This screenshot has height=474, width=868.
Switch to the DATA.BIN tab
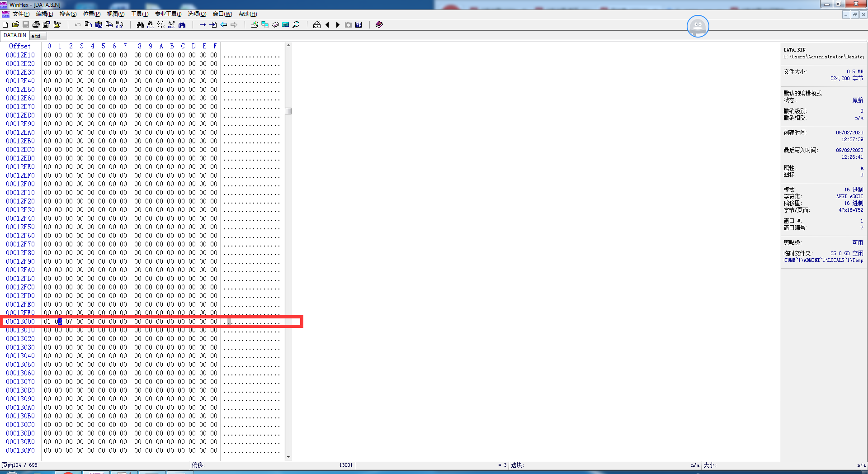[15, 35]
